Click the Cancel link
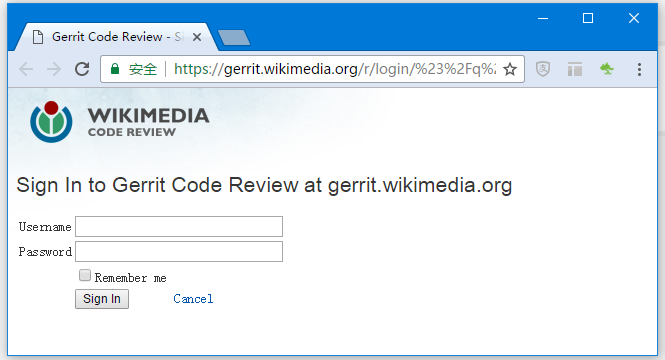Viewport: 665px width, 360px height. click(193, 299)
